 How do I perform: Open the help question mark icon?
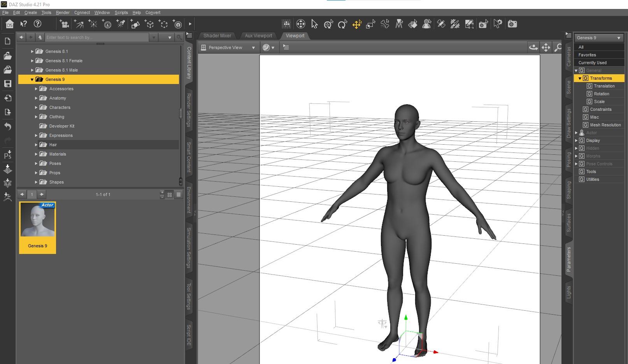[38, 24]
